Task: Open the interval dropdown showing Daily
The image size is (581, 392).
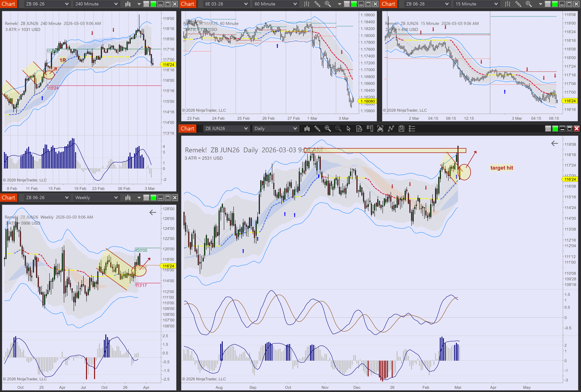Action: click(275, 128)
